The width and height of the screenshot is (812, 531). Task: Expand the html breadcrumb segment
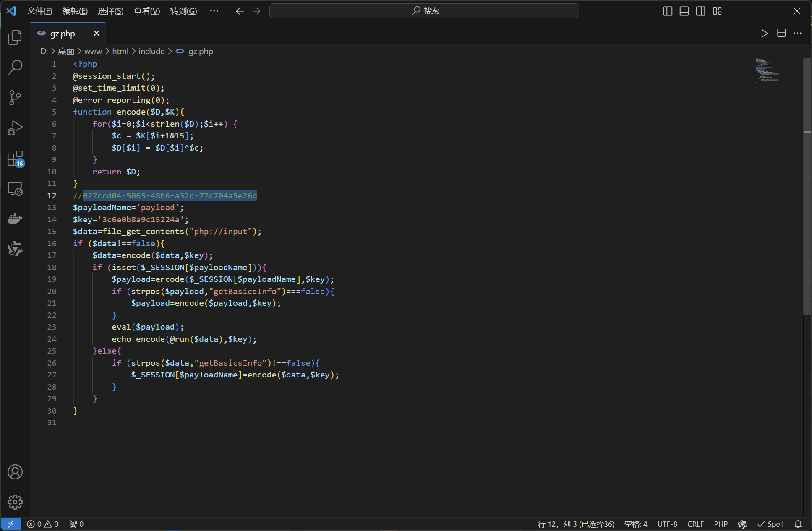click(120, 51)
